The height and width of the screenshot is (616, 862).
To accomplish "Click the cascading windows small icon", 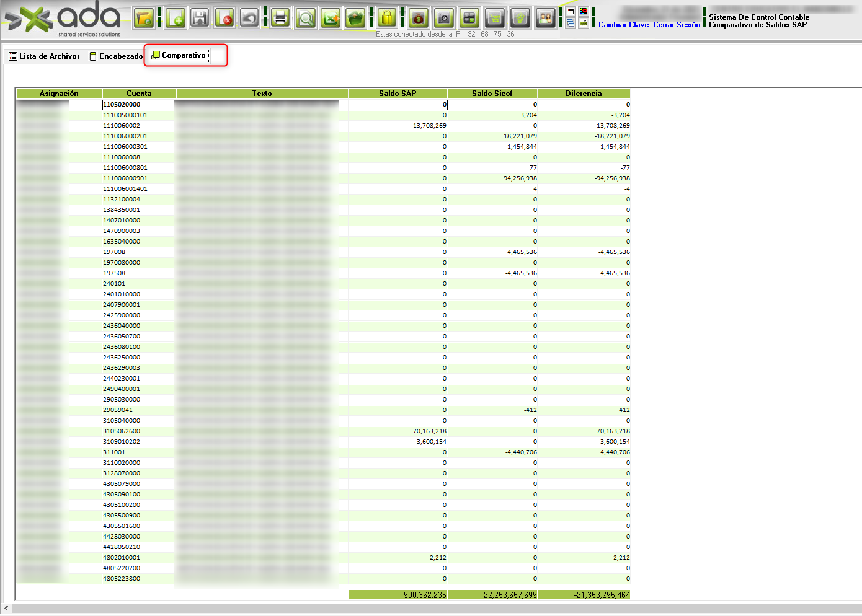I will tap(571, 24).
